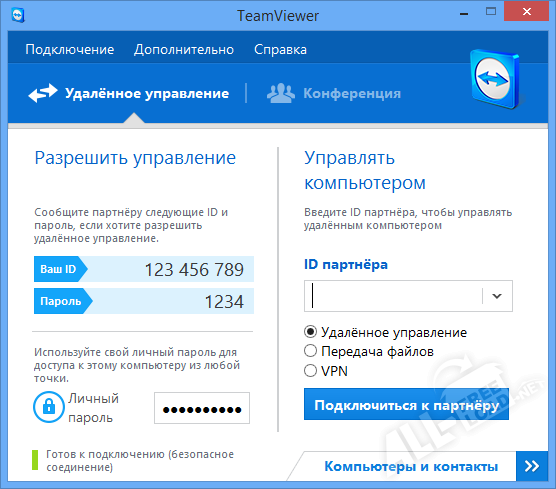Click Подключиться к партнёру button
This screenshot has height=489, width=556.
tap(406, 404)
